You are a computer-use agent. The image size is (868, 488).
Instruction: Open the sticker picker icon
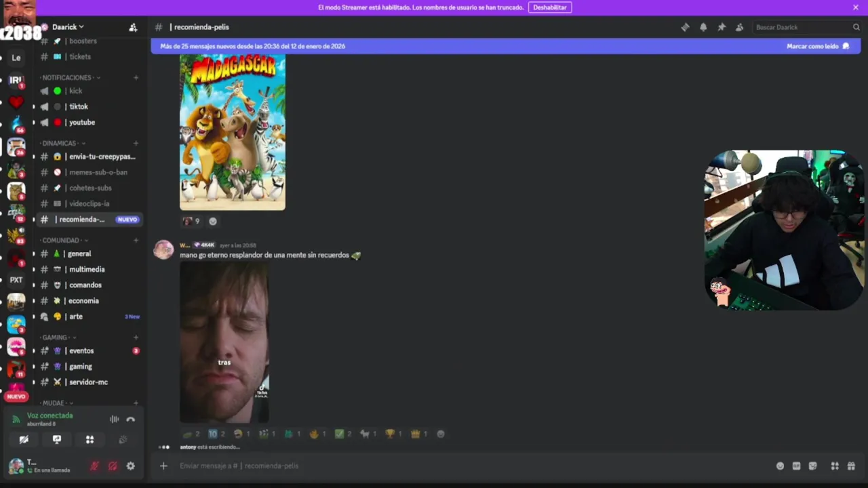[x=812, y=466]
